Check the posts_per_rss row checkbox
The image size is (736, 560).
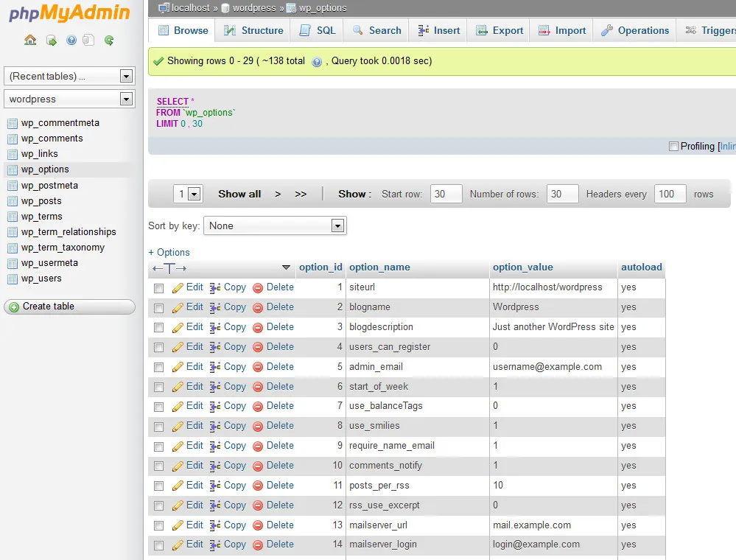pyautogui.click(x=158, y=486)
